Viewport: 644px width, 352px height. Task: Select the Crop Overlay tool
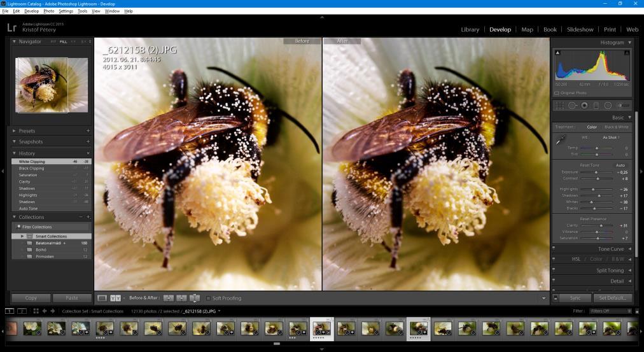tap(560, 106)
